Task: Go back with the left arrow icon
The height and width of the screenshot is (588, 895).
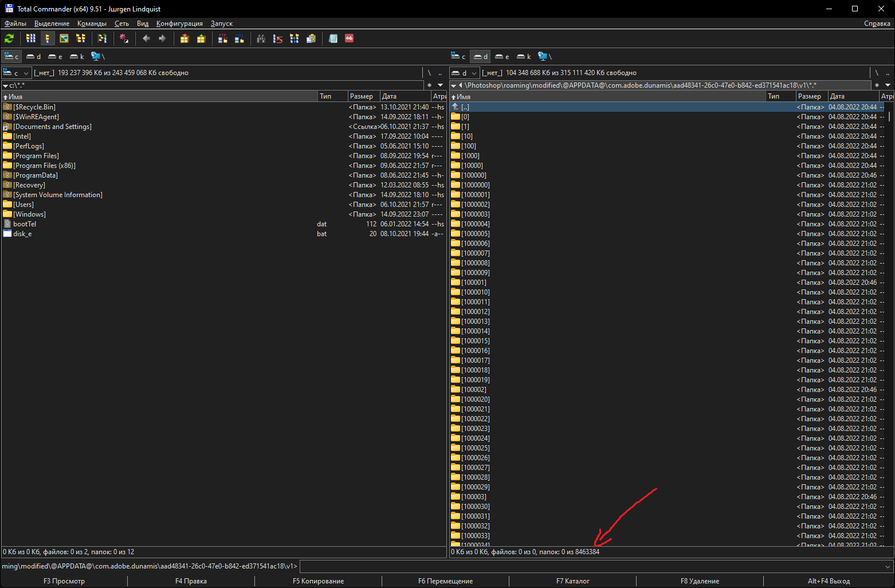Action: pyautogui.click(x=146, y=38)
